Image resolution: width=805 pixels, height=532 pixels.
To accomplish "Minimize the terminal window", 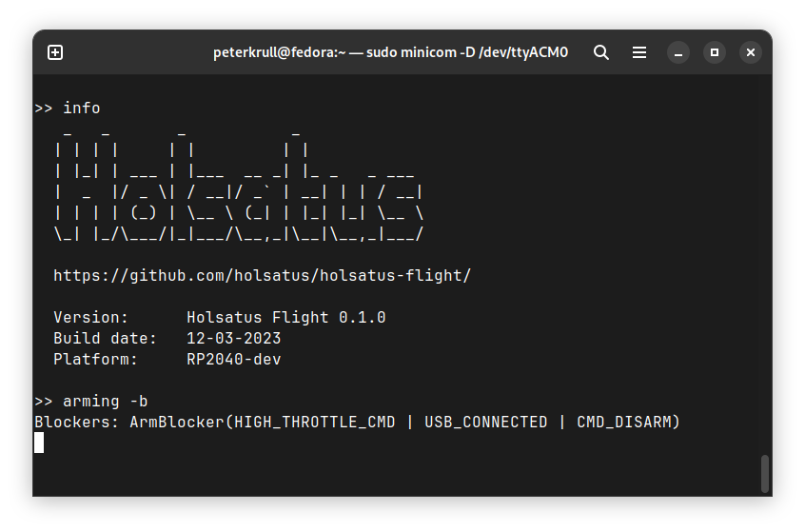I will pyautogui.click(x=678, y=52).
